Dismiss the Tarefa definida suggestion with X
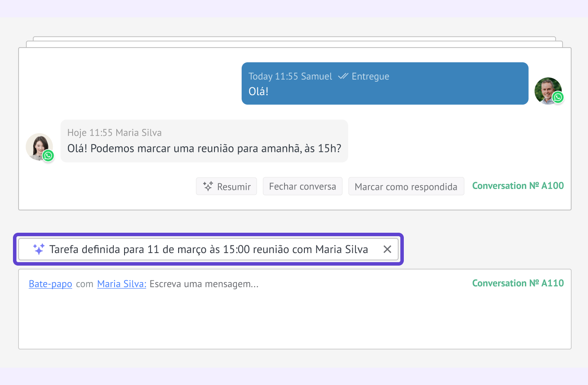Screen dimensions: 588x385 (387, 249)
